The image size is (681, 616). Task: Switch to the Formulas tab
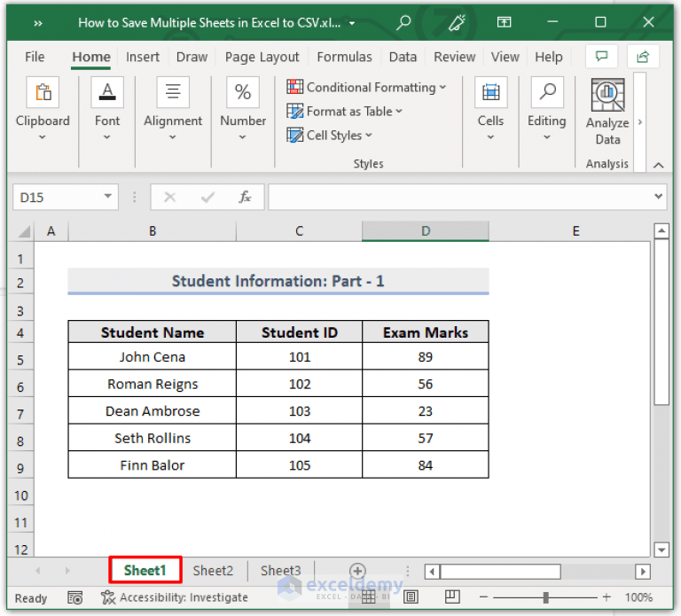tap(344, 57)
